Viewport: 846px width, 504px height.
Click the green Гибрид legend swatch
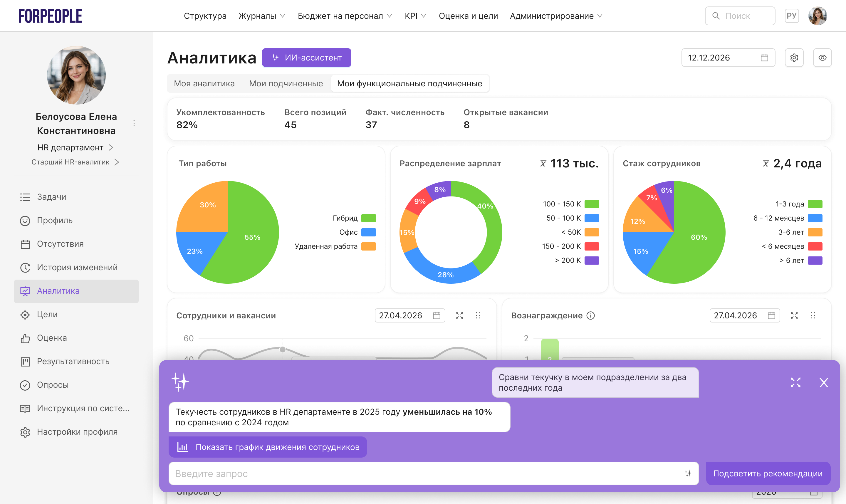click(368, 218)
